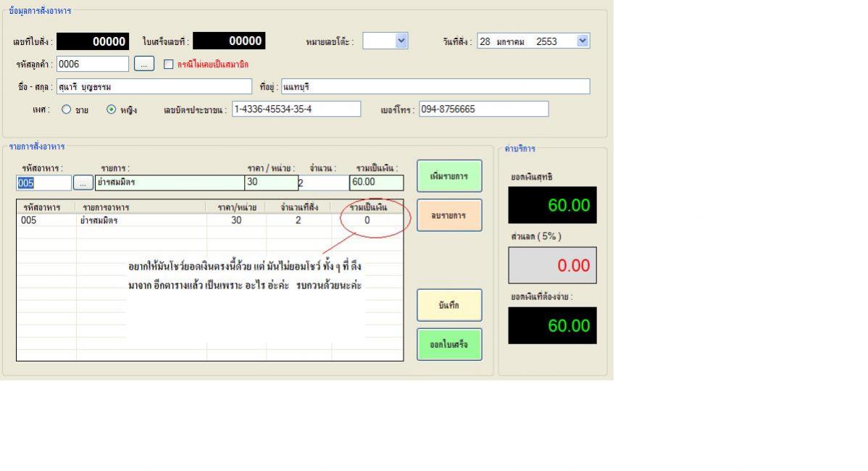Open the order date picker dropdown

[583, 41]
